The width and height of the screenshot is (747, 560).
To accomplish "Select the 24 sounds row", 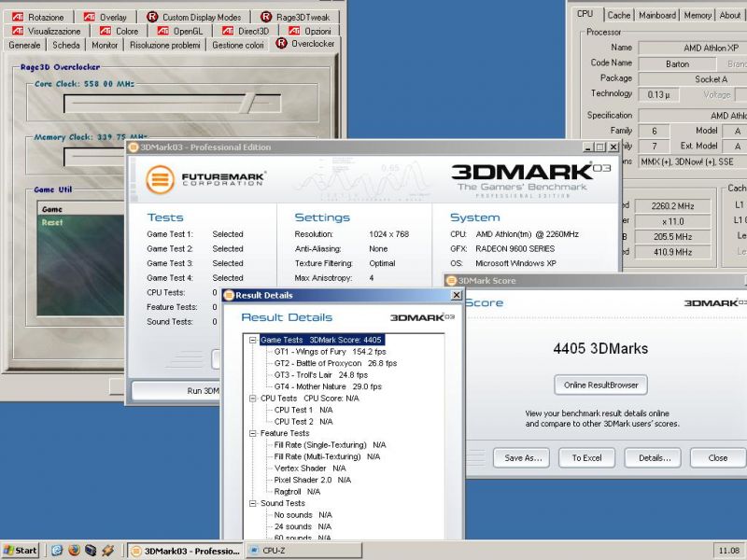I will [x=303, y=526].
